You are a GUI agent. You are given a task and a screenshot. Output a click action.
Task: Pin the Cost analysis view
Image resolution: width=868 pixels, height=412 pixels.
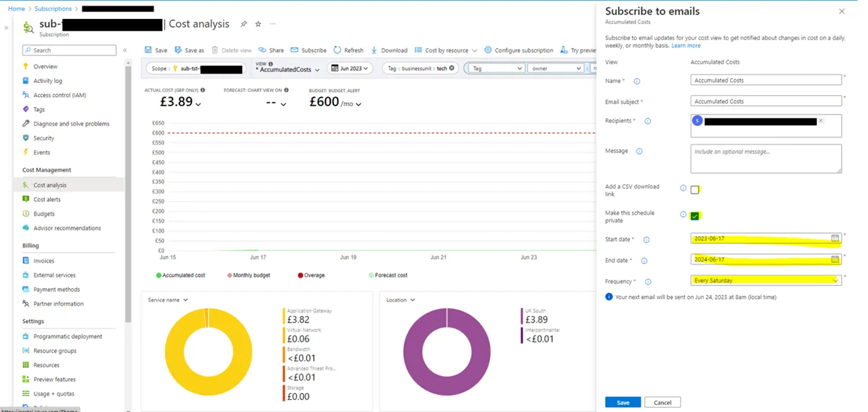point(244,24)
